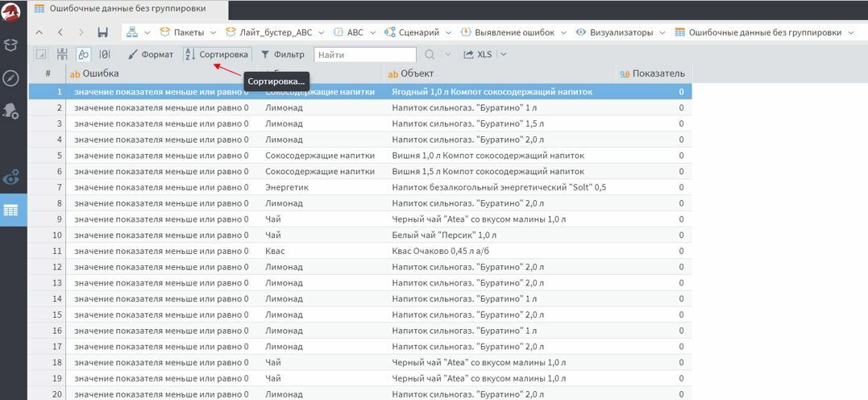Click the # column header

click(x=48, y=73)
